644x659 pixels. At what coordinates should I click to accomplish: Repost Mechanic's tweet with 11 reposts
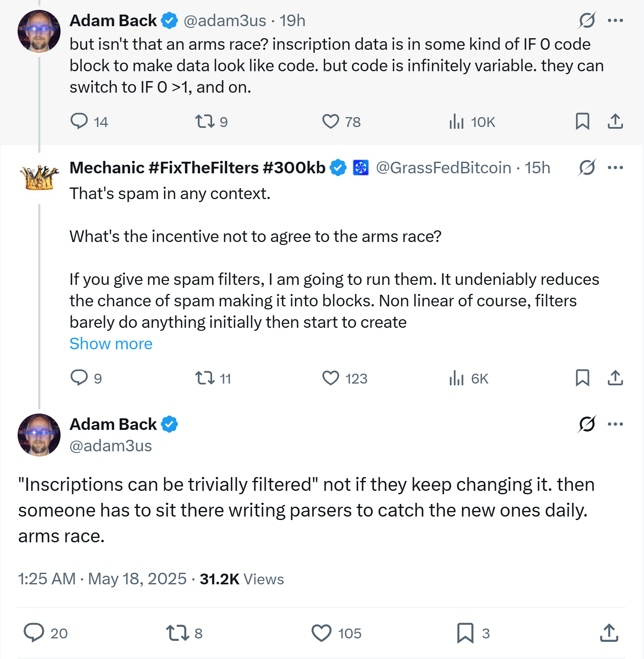coord(204,378)
